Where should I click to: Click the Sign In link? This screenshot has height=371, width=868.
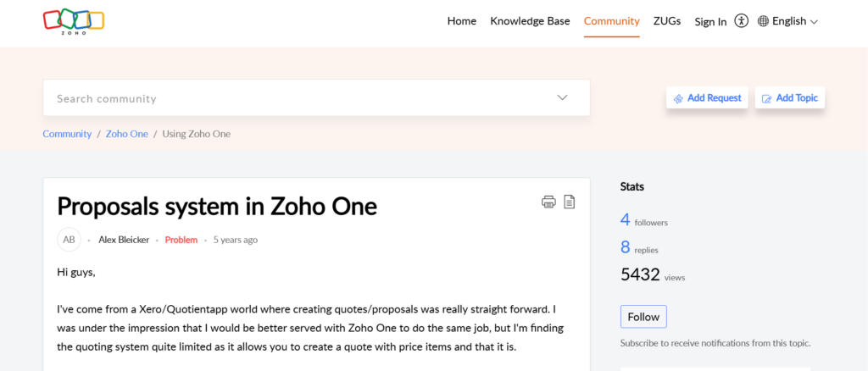click(x=710, y=22)
